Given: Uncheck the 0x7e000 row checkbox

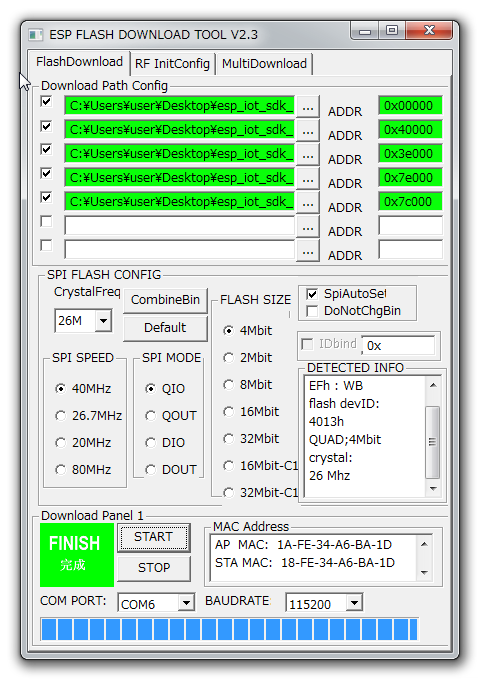Looking at the screenshot, I should [46, 173].
